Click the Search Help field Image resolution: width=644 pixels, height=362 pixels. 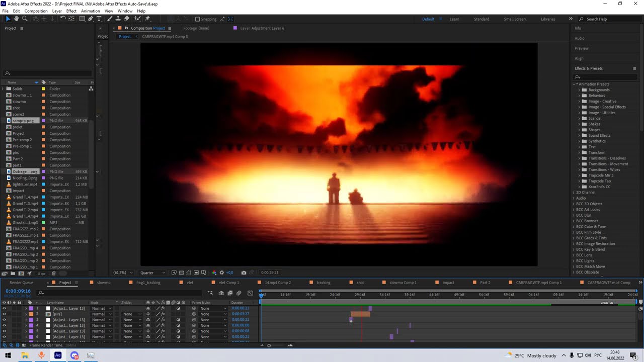click(608, 19)
